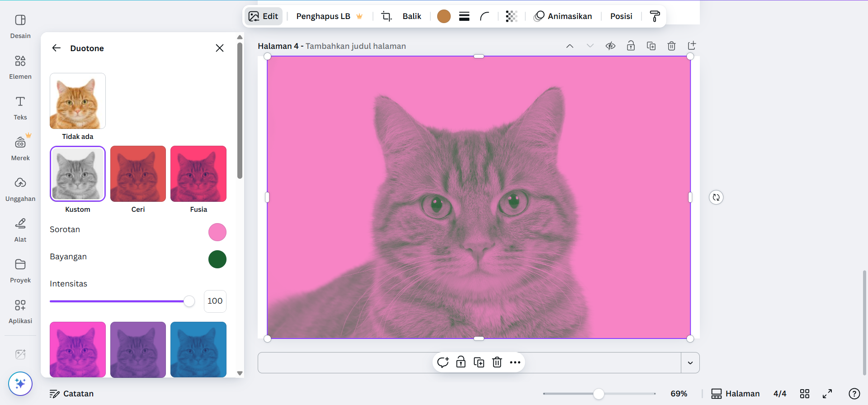Open the green Bayangan color swatch
Viewport: 868px width, 405px height.
[217, 259]
